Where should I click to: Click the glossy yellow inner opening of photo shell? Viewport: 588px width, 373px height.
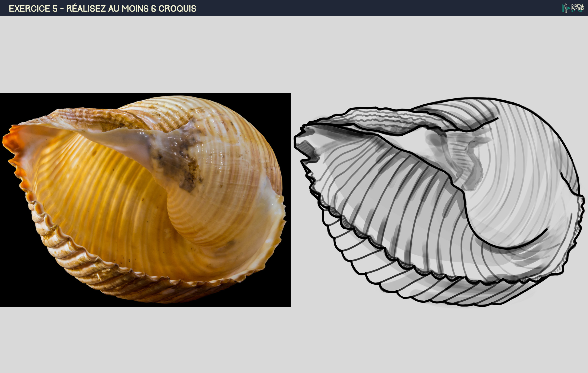[x=98, y=195]
